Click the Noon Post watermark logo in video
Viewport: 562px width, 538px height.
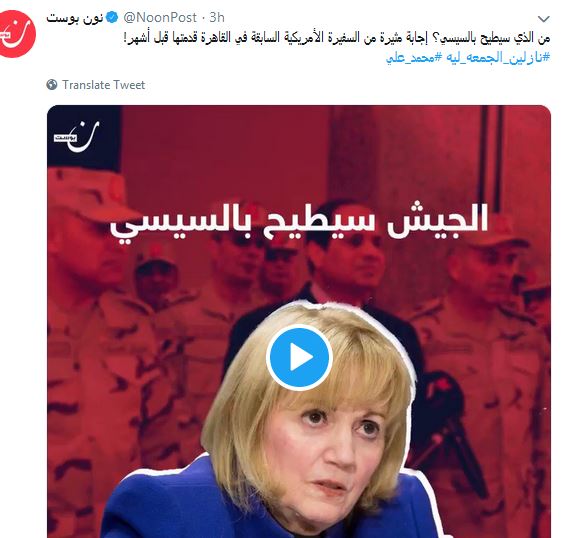(77, 137)
